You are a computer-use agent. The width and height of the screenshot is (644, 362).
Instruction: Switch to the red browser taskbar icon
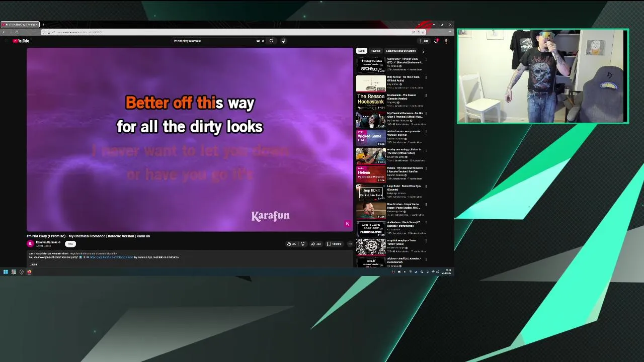tap(29, 272)
